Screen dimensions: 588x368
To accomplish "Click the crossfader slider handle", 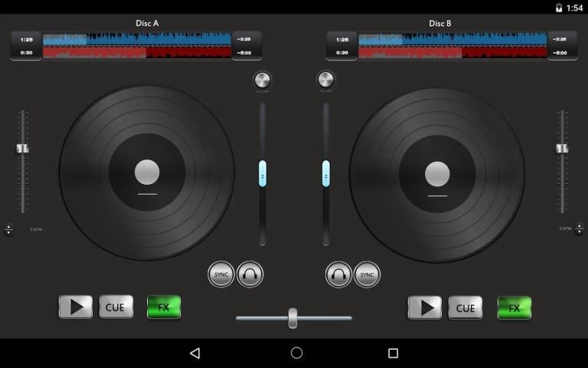I will [292, 317].
